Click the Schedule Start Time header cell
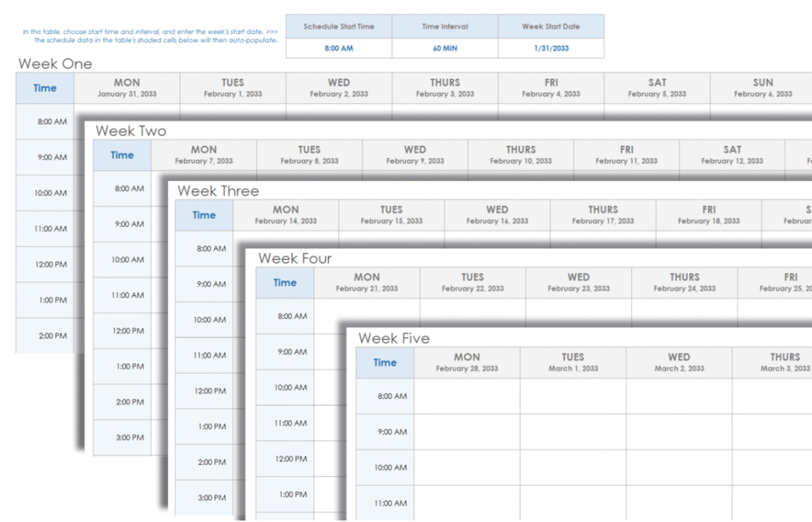812x522 pixels. [x=339, y=26]
